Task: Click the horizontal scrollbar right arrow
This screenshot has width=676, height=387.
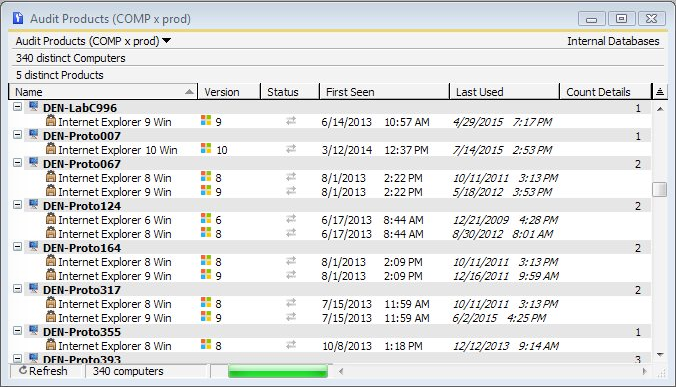Action: click(645, 371)
